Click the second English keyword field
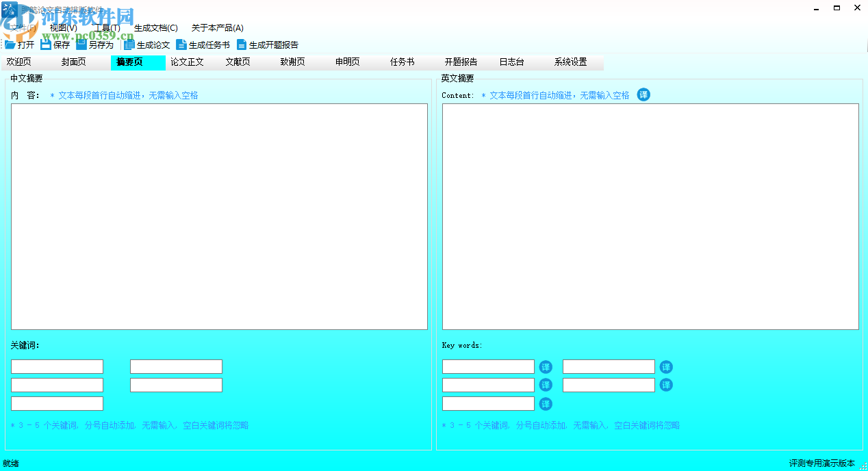Screen dimensions: 868x471 (x=609, y=367)
